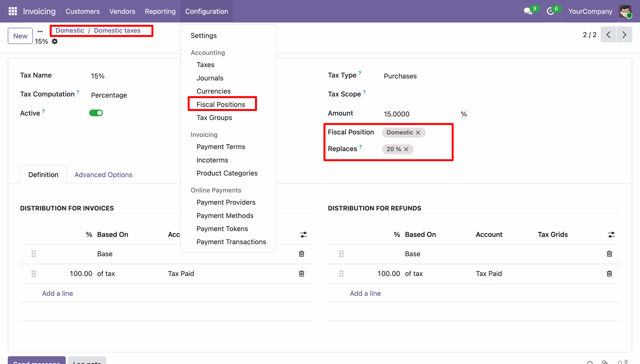The height and width of the screenshot is (364, 640).
Task: Open the apps grid menu icon
Action: [x=13, y=11]
